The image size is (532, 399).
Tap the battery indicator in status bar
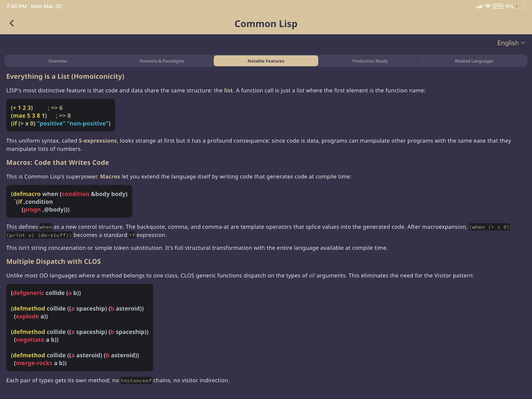pos(521,6)
